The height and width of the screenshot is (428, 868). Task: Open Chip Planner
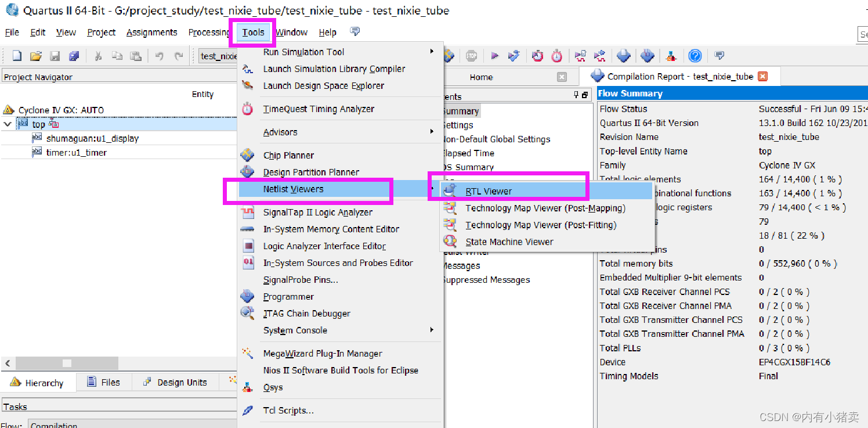(341, 155)
